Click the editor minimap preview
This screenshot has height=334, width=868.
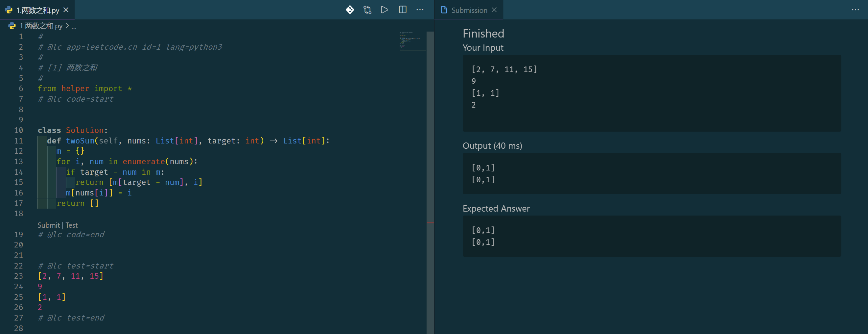click(x=412, y=41)
